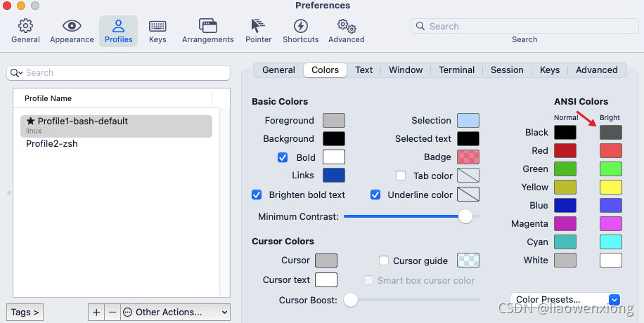Open the Other Actions menu
Image resolution: width=644 pixels, height=323 pixels.
[175, 312]
